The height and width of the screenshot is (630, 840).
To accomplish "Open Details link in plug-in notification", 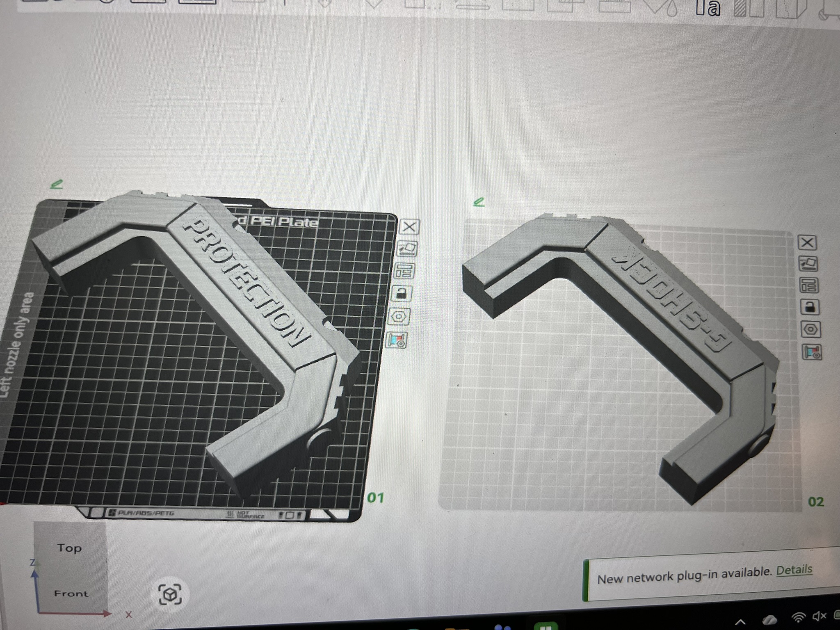I will pyautogui.click(x=794, y=571).
